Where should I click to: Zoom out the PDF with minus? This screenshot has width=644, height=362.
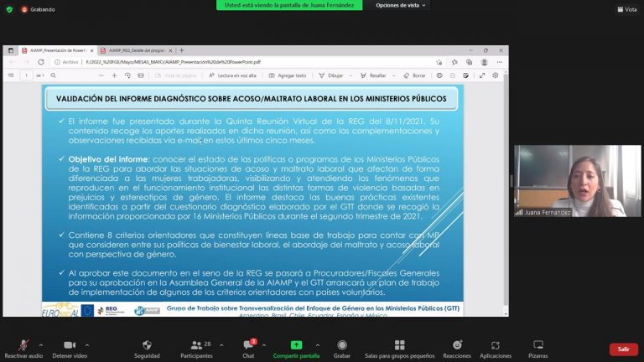101,75
